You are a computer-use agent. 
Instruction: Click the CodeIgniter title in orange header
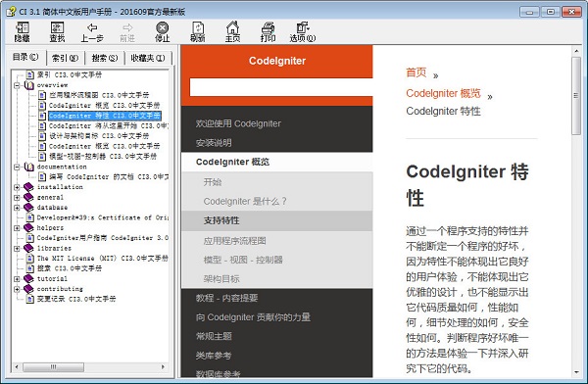coord(277,61)
